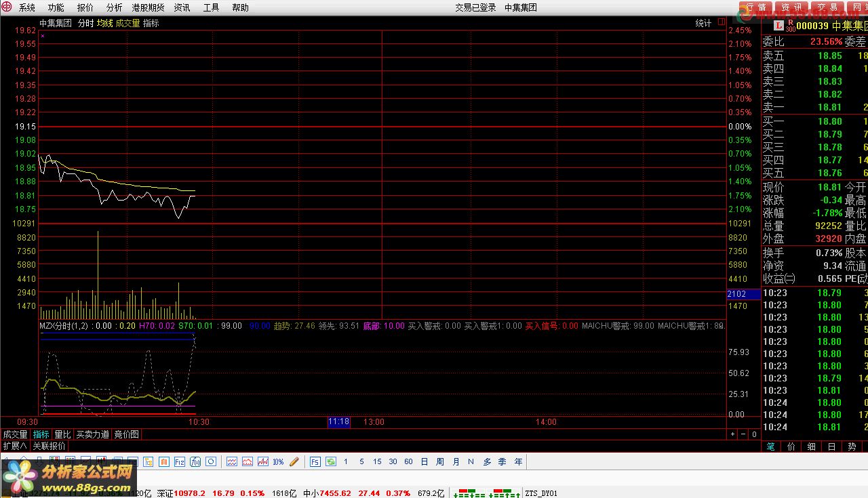Click the L icon beside stock code
868x498 pixels.
click(x=780, y=24)
